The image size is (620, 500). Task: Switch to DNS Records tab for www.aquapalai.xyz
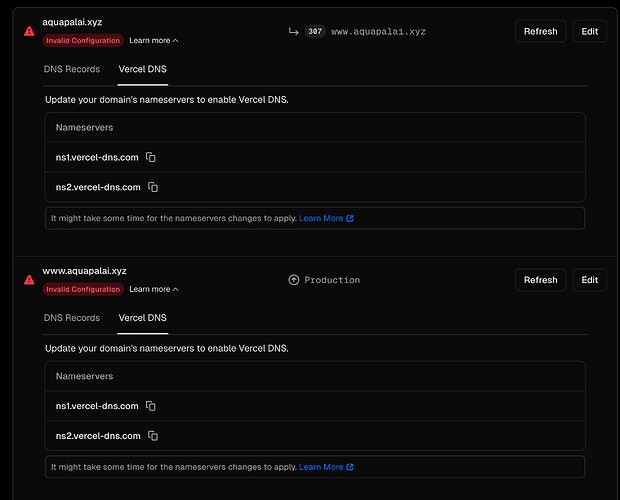[72, 318]
